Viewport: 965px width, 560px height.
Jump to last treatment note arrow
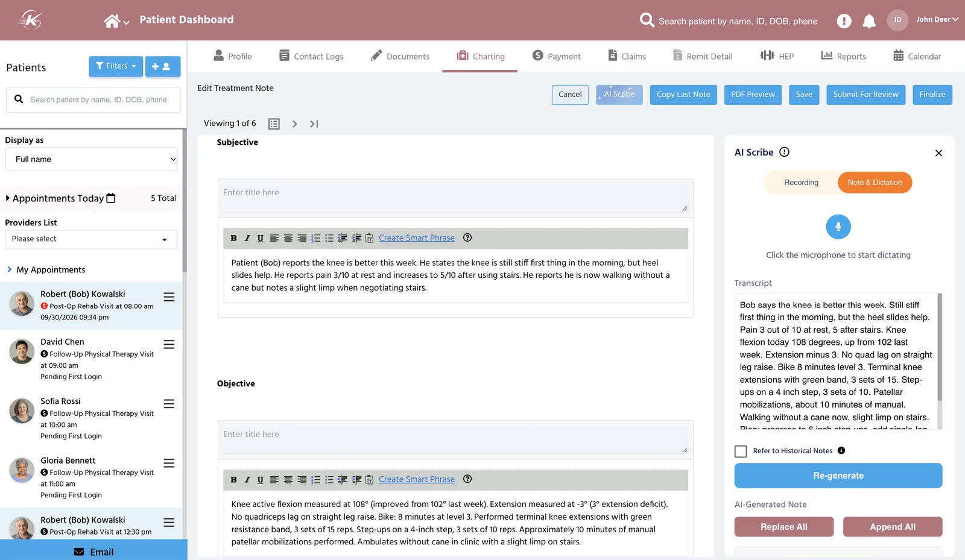314,124
